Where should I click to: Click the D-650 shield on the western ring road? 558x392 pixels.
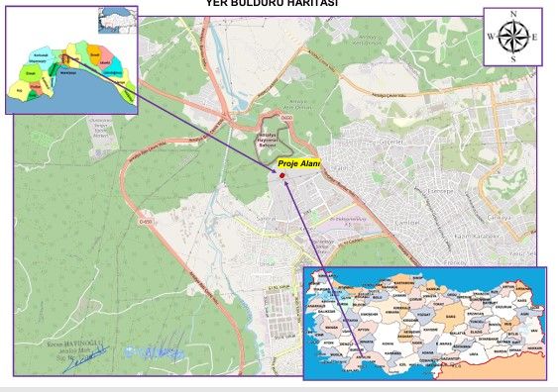coord(146,222)
